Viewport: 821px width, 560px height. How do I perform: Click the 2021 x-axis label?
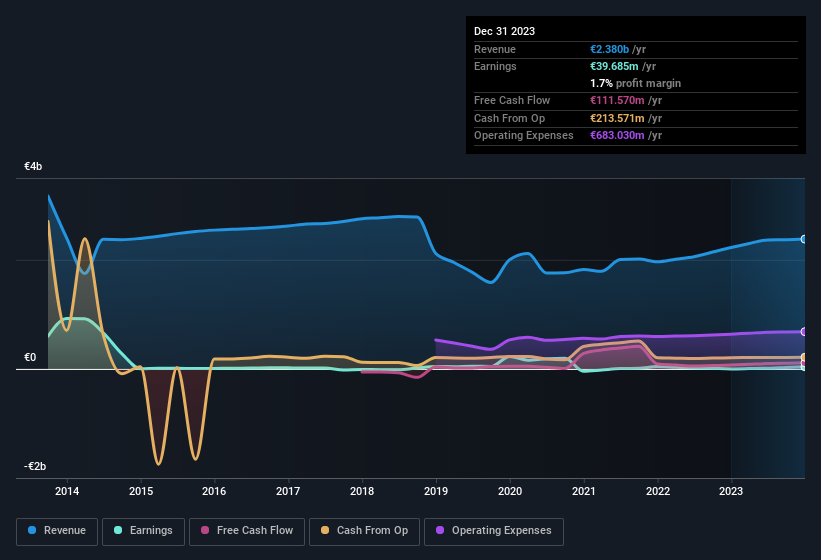click(584, 491)
